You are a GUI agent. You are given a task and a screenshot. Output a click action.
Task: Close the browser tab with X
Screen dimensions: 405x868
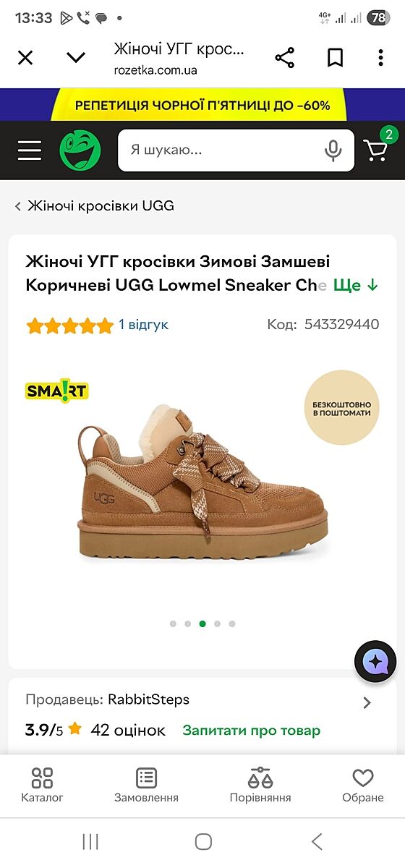pos(25,58)
